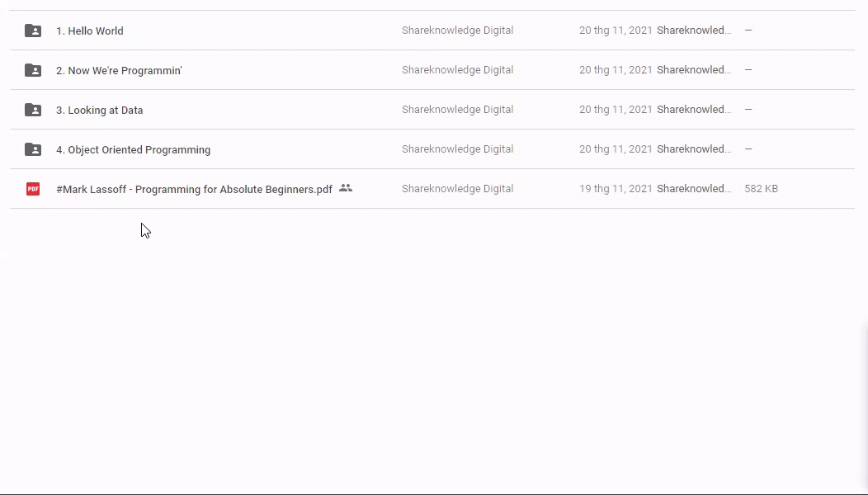Click the shared folder icon for Hello World
Screen dimensions: 868x495
point(33,31)
